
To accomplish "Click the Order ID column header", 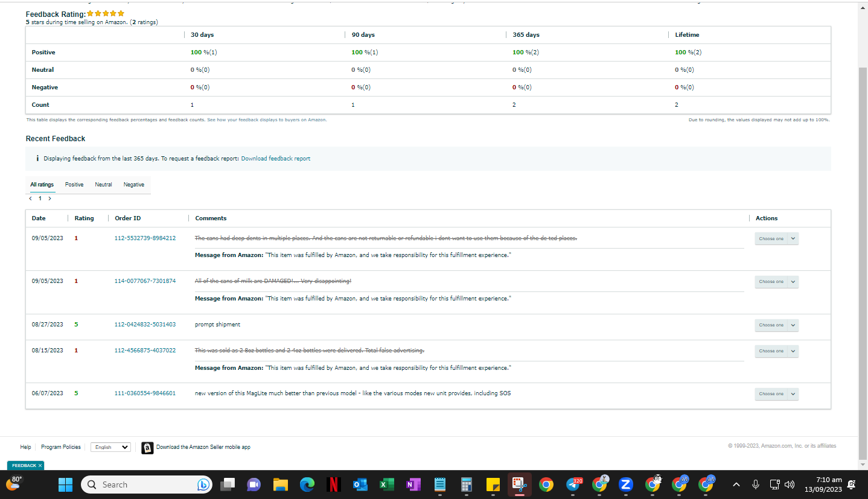I will pos(128,218).
